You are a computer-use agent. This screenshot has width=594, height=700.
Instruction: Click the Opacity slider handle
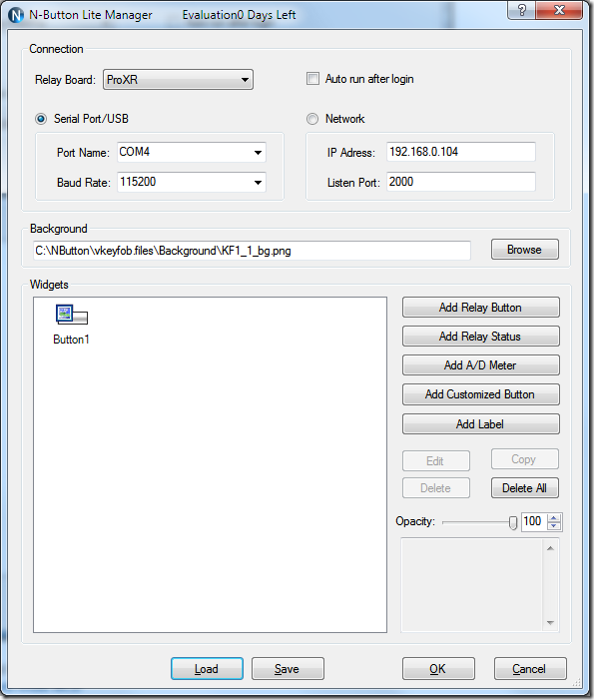coord(513,523)
